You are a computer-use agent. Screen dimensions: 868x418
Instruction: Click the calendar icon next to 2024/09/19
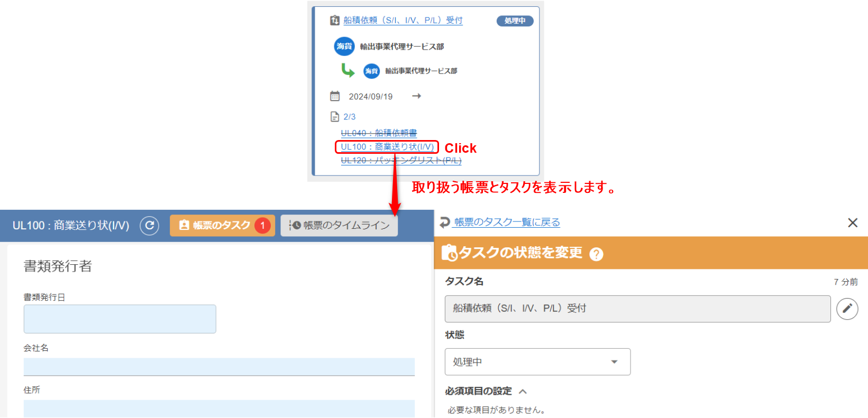pyautogui.click(x=335, y=96)
